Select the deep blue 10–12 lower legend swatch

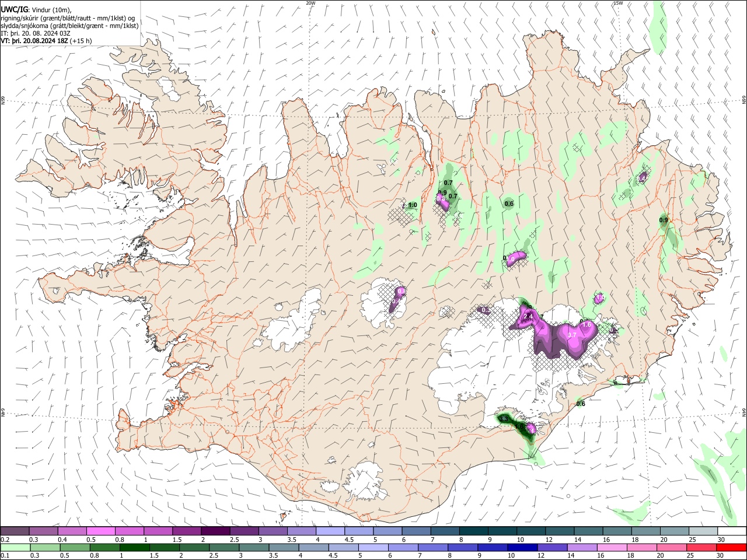(x=523, y=548)
